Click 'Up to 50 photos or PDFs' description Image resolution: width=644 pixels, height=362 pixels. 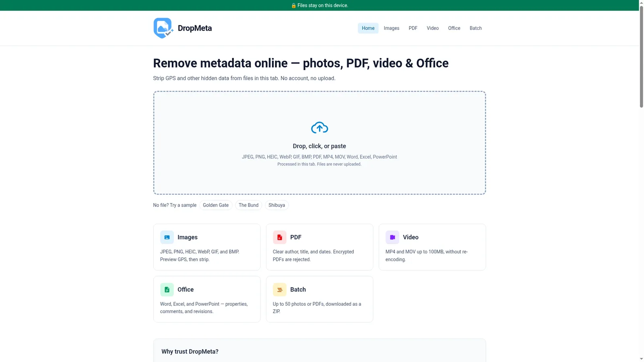(x=317, y=308)
